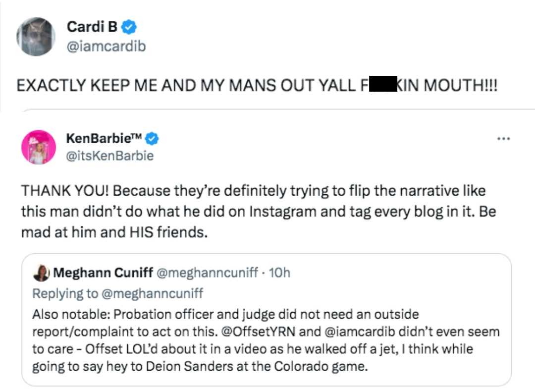The width and height of the screenshot is (535, 392).
Task: Click the KenBarbie display name
Action: point(104,139)
